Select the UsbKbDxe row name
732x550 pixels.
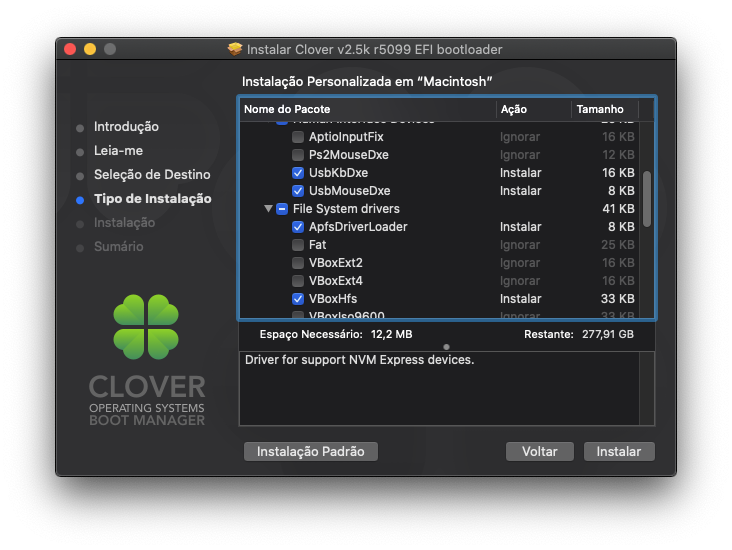coord(338,173)
